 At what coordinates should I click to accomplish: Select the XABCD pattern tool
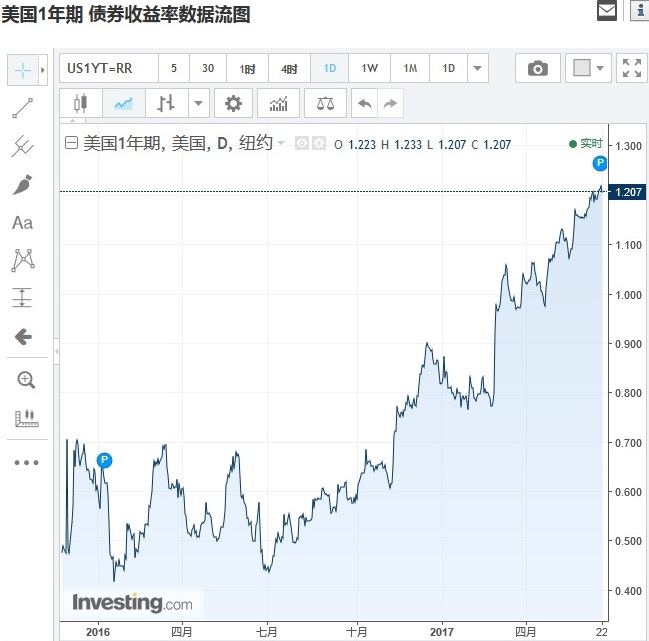coord(23,260)
